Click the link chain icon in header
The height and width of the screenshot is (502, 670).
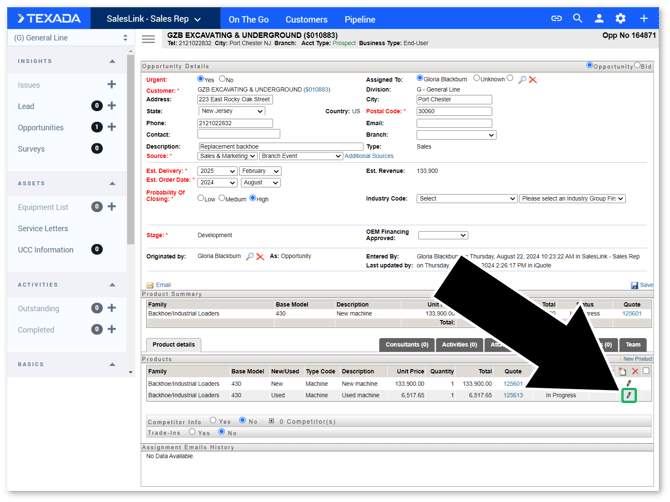coord(557,18)
